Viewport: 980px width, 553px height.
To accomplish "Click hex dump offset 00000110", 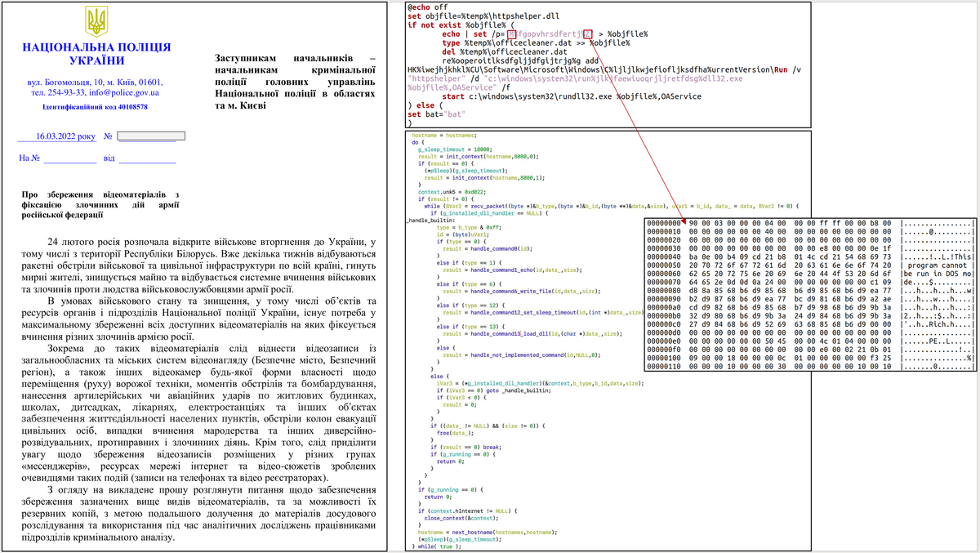I will [664, 366].
